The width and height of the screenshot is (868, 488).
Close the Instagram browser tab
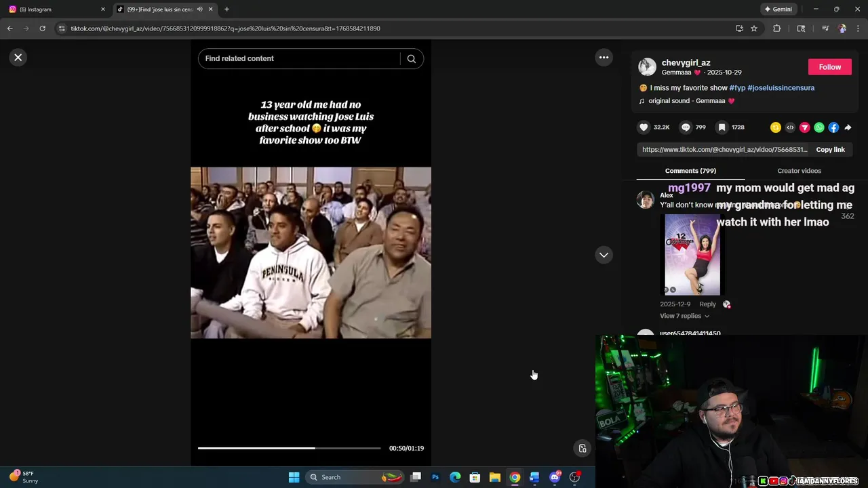pos(103,9)
